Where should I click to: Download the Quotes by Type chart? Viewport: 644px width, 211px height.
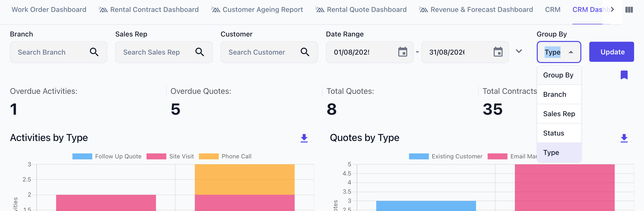624,138
